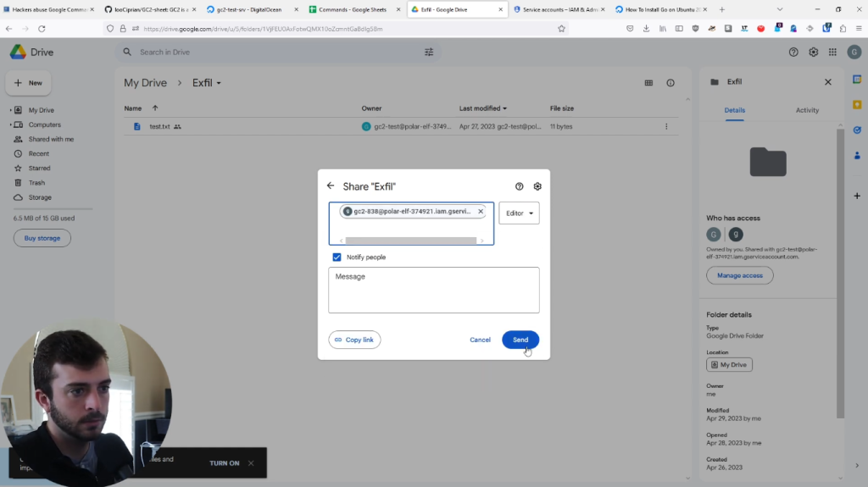Bookmark this page star icon
The height and width of the screenshot is (487, 868).
[561, 29]
